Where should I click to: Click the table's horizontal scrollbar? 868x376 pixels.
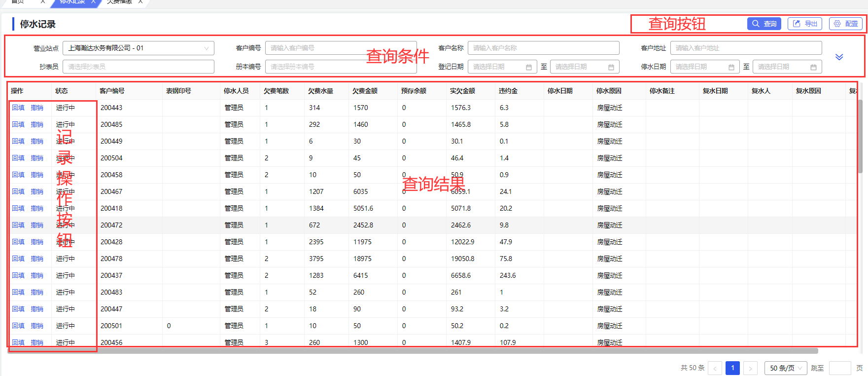pyautogui.click(x=413, y=351)
